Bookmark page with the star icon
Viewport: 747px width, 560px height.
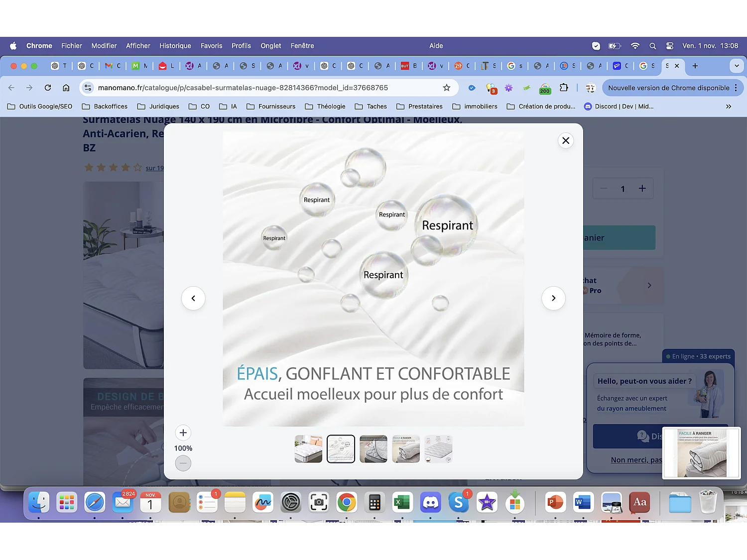point(446,88)
